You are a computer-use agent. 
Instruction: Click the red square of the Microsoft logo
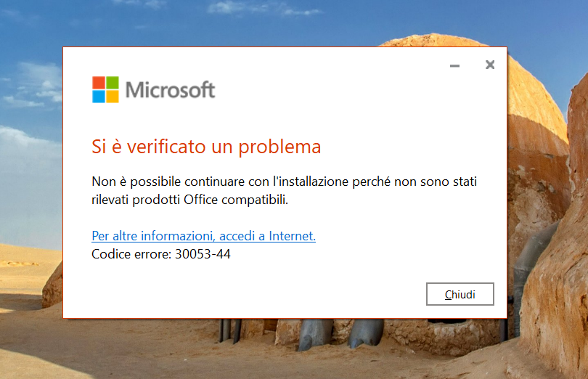99,82
